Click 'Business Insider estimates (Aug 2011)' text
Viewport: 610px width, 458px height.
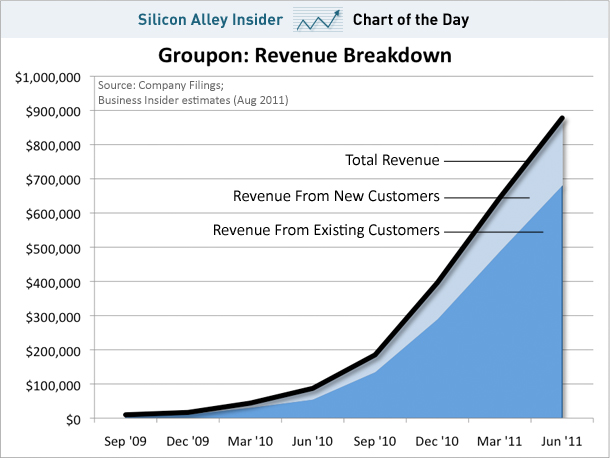coord(193,100)
